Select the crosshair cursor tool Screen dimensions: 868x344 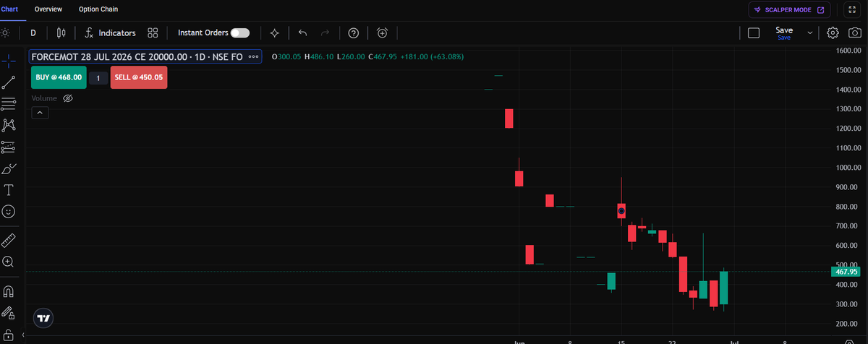(9, 61)
